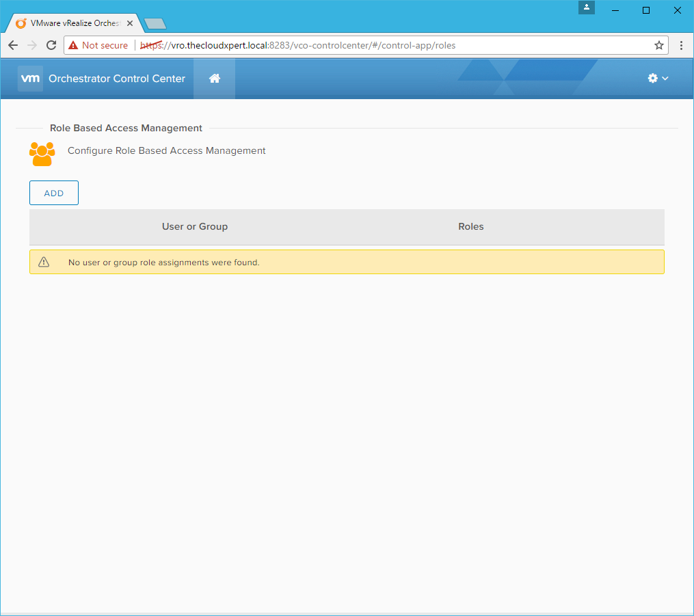Navigate back with the browser back arrow
This screenshot has width=694, height=616.
(x=13, y=45)
